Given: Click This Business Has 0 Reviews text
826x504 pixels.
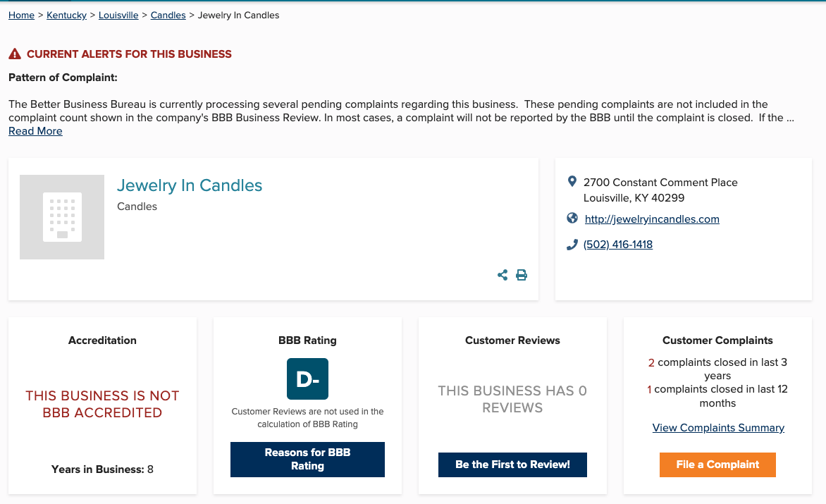Looking at the screenshot, I should point(512,399).
